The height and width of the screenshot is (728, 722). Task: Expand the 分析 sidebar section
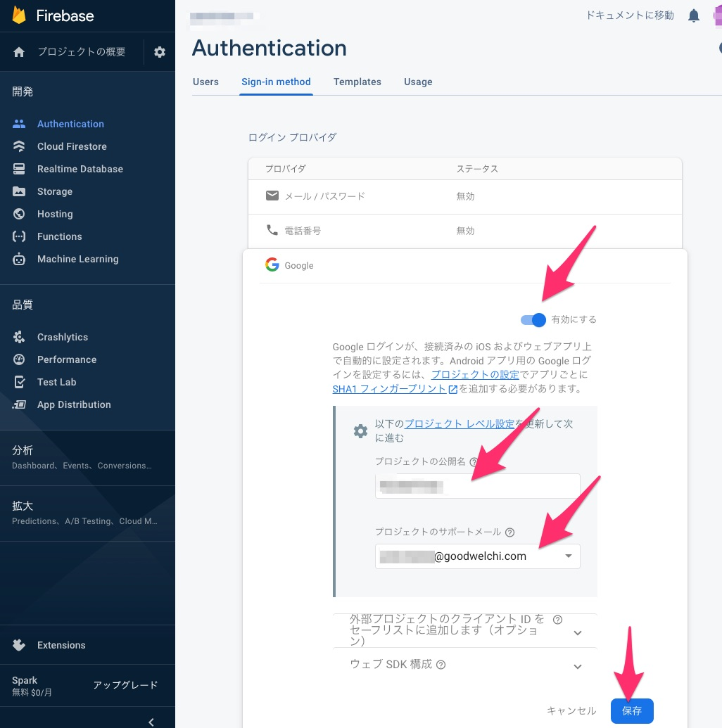[x=87, y=457]
